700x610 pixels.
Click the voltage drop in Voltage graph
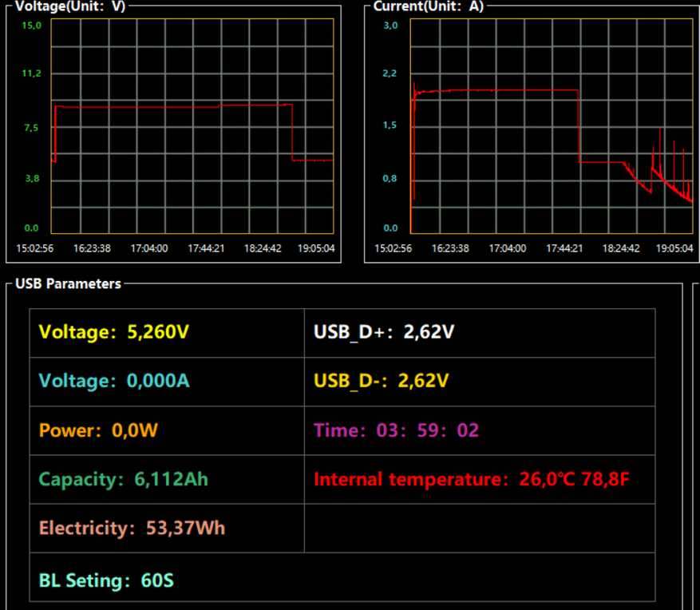coord(292,133)
